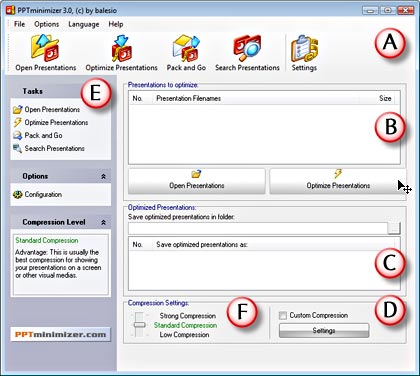
Task: Click the Options panel header label
Action: pos(35,176)
